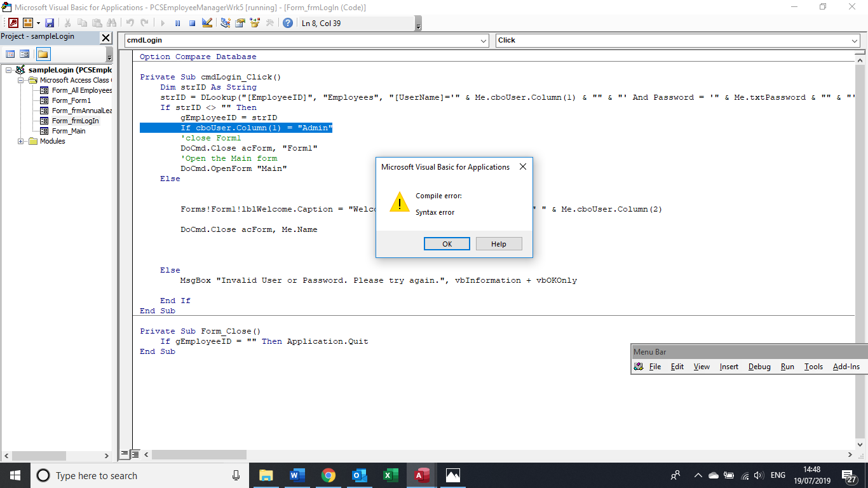Click the Reset stop icon

tap(192, 23)
